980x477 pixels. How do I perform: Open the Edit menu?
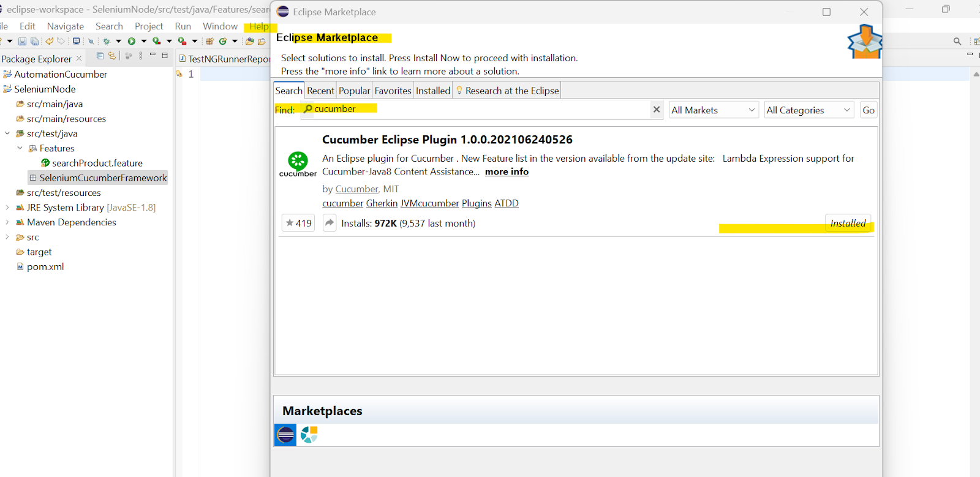click(x=28, y=26)
